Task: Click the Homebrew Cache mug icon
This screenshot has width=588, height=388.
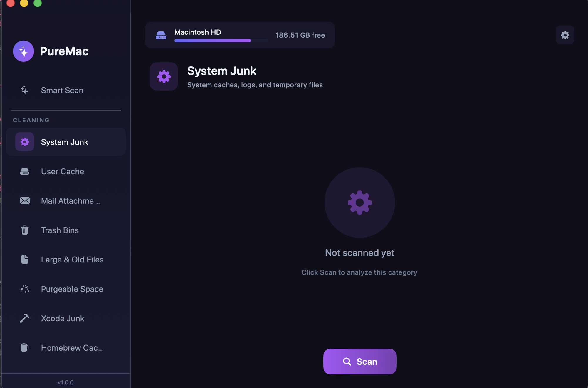Action: pyautogui.click(x=25, y=348)
